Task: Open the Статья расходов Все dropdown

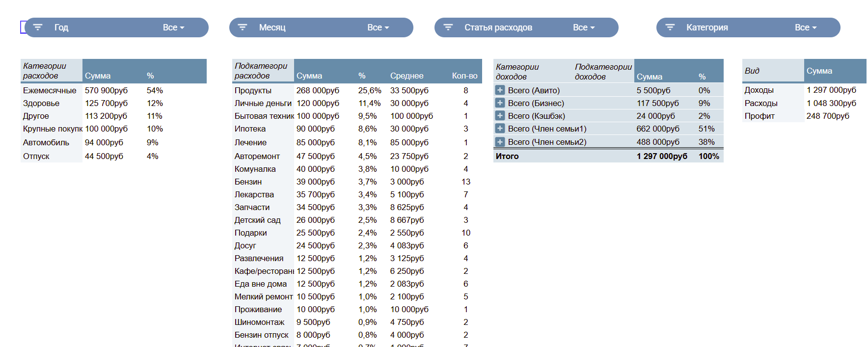Action: coord(584,27)
